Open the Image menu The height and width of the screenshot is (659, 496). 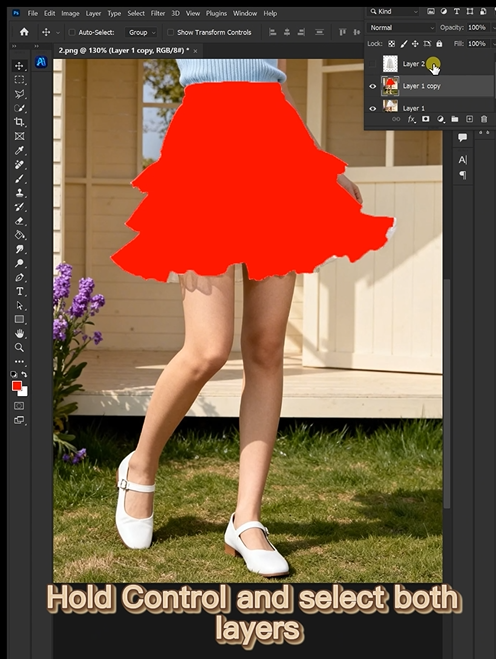[x=70, y=13]
